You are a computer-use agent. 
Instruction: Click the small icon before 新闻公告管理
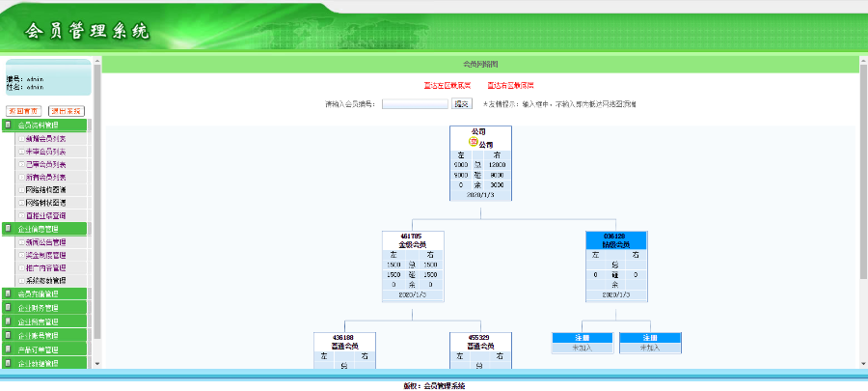point(21,242)
